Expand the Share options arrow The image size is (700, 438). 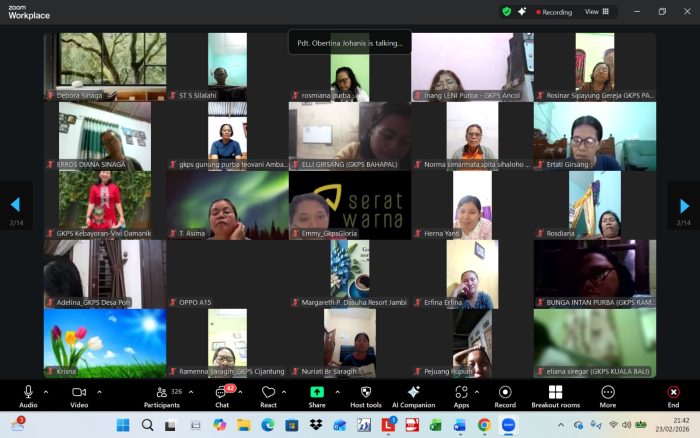[336, 391]
